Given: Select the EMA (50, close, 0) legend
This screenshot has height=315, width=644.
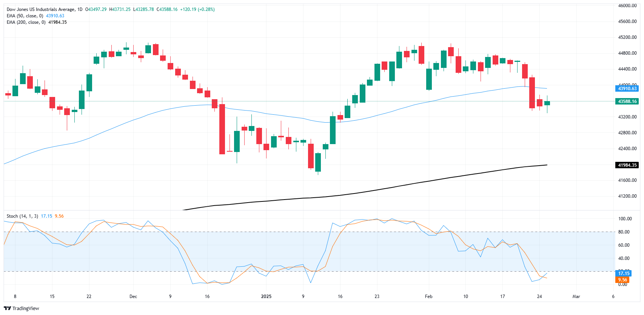Looking at the screenshot, I should click(x=25, y=16).
